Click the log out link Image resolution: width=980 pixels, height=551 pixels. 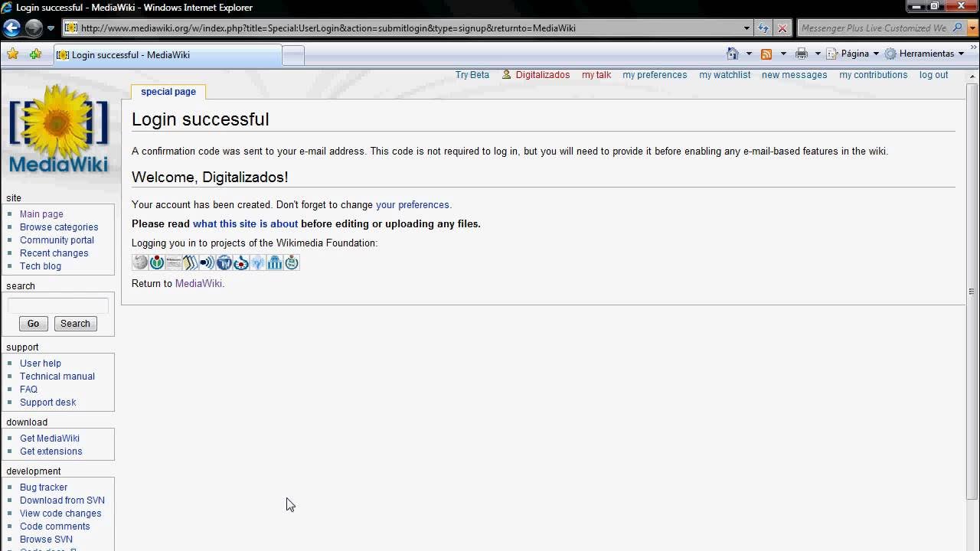click(933, 75)
